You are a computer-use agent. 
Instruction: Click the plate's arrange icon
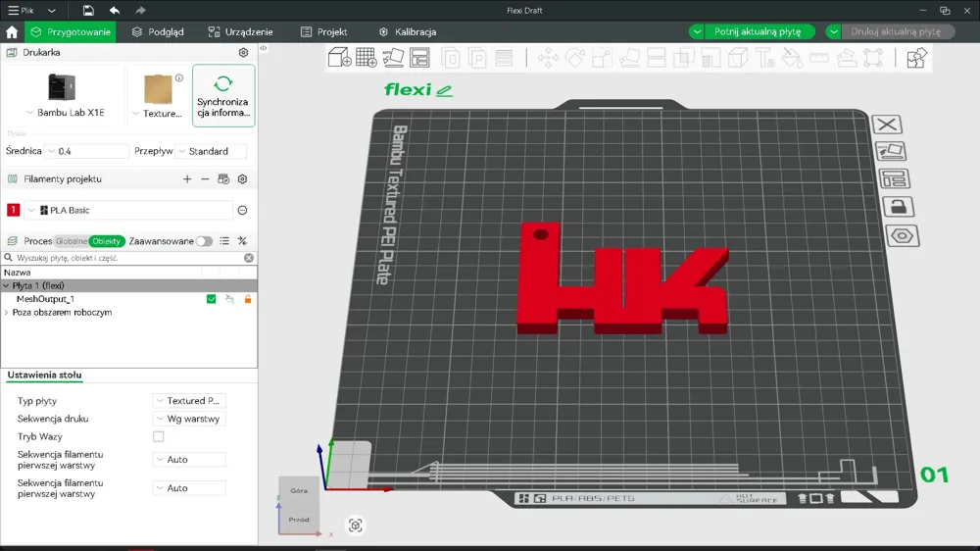click(895, 178)
